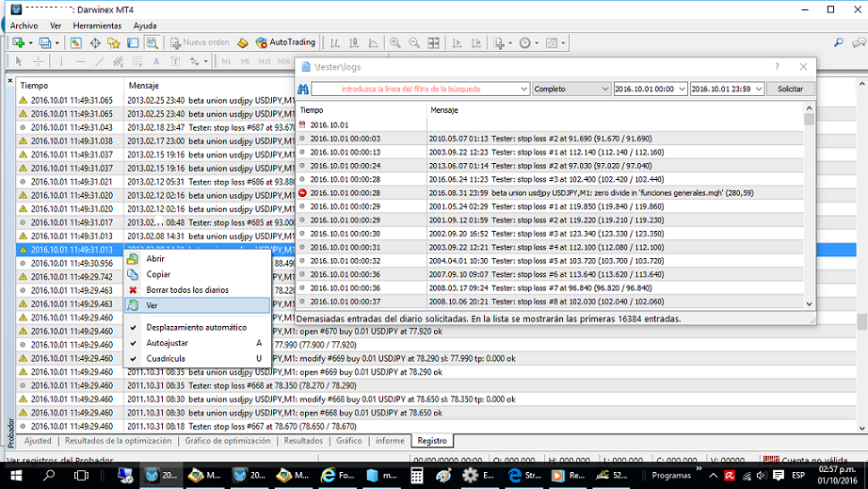Switch to the Resultados tab
This screenshot has width=868, height=489.
(303, 440)
